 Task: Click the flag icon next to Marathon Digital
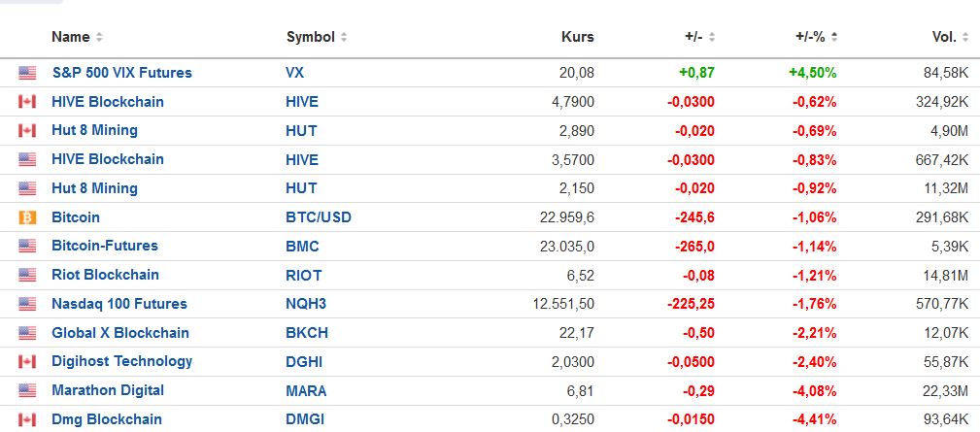pos(27,391)
